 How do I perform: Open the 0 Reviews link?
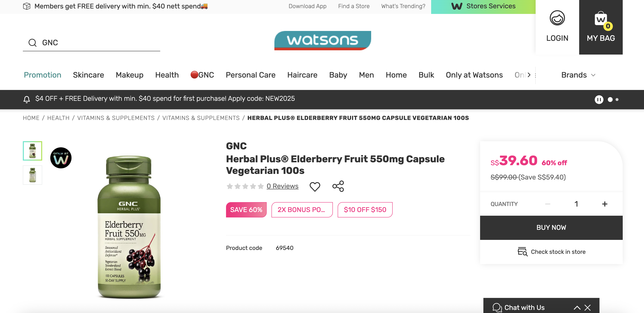(283, 186)
